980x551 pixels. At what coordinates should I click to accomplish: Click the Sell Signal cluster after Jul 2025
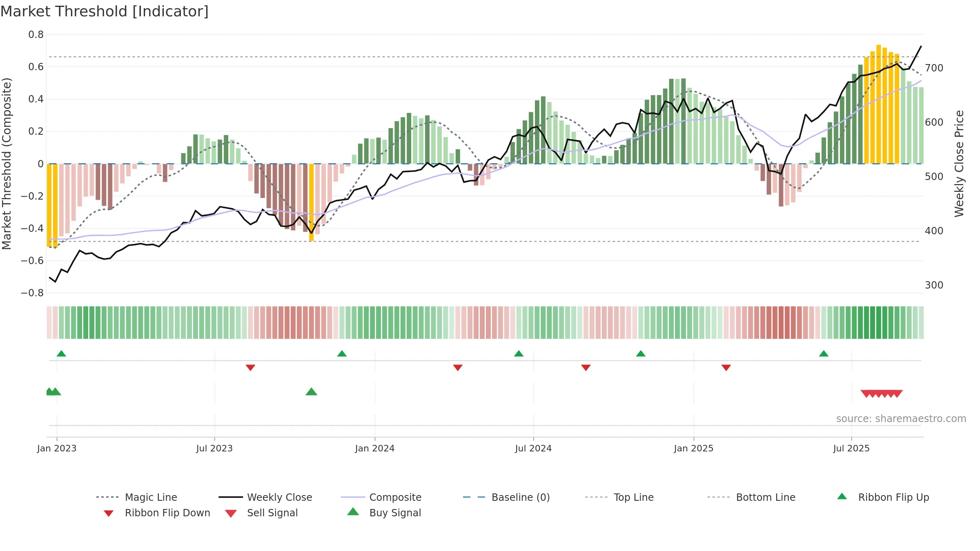882,393
